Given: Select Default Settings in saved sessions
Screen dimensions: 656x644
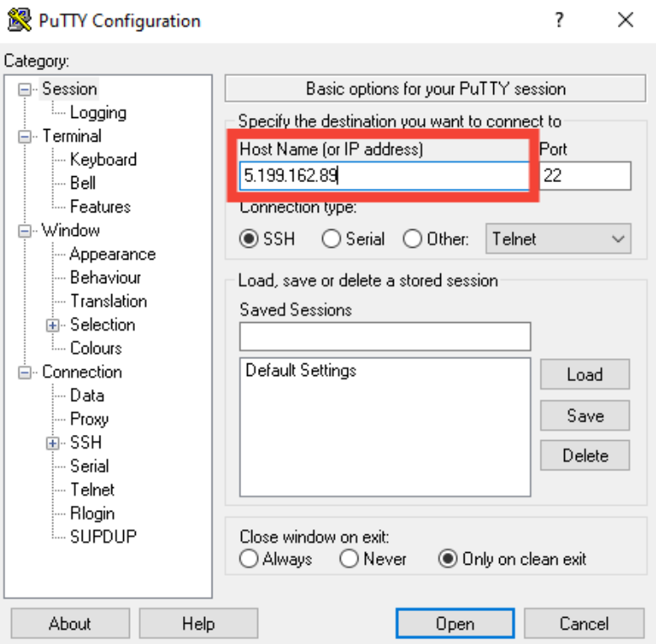Looking at the screenshot, I should (301, 371).
